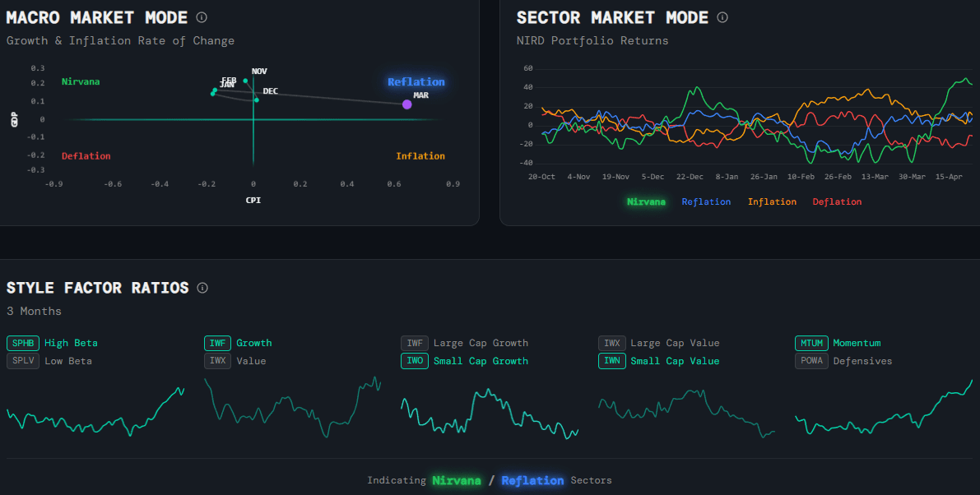
Task: Open the Style Factor Ratios info tooltip
Action: click(x=202, y=288)
